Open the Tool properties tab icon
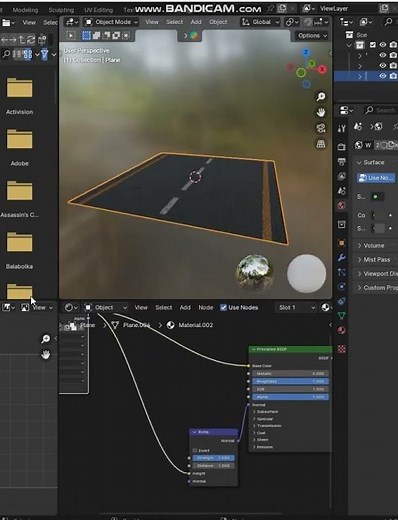 pos(342,128)
